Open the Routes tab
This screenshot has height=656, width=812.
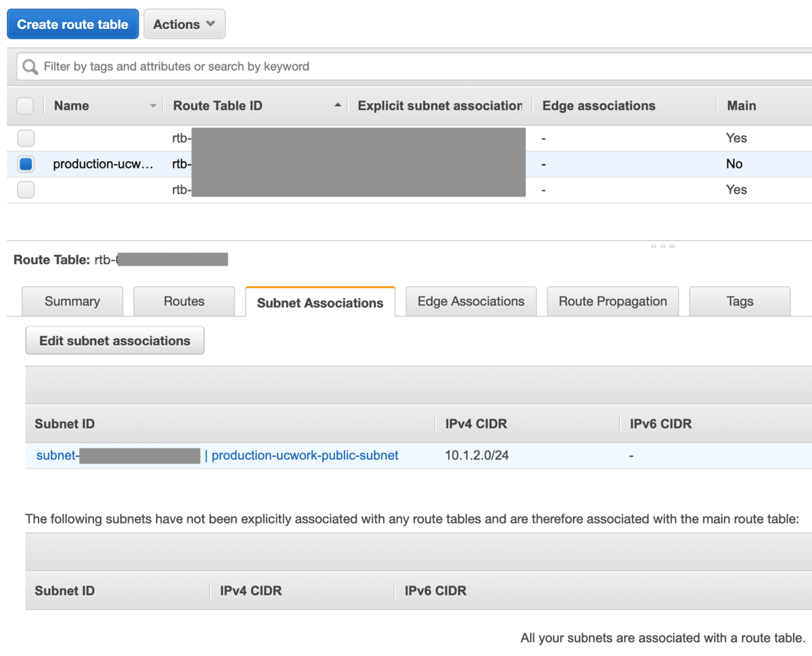coord(184,302)
